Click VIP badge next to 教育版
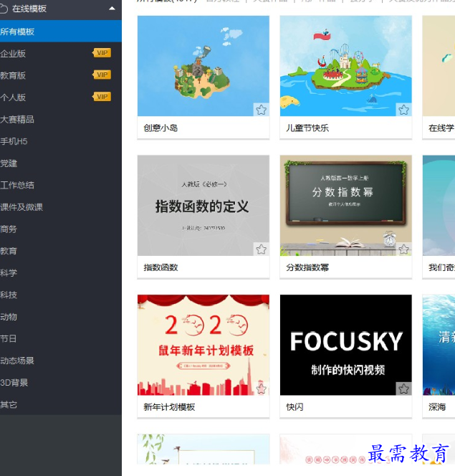This screenshot has width=455, height=476. 102,75
